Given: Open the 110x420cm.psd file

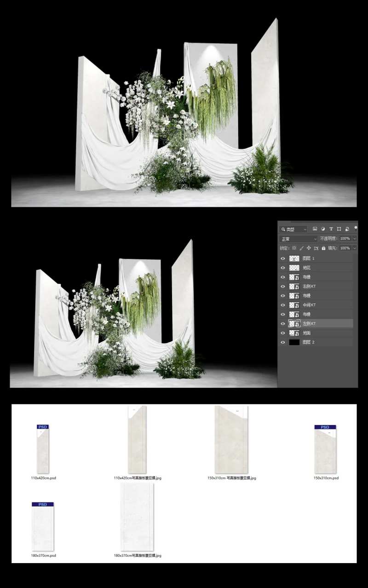Looking at the screenshot, I should [x=43, y=449].
